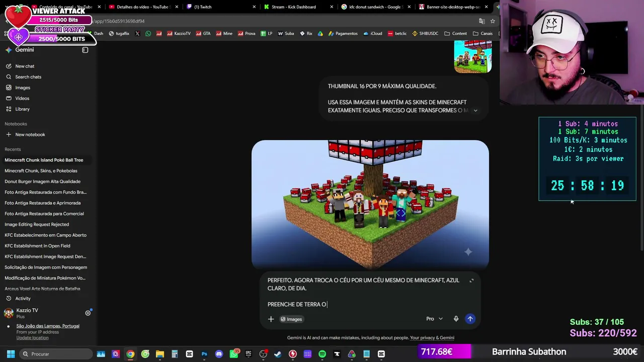Click the plus button to add attachments
Image resolution: width=644 pixels, height=362 pixels.
[x=271, y=319]
